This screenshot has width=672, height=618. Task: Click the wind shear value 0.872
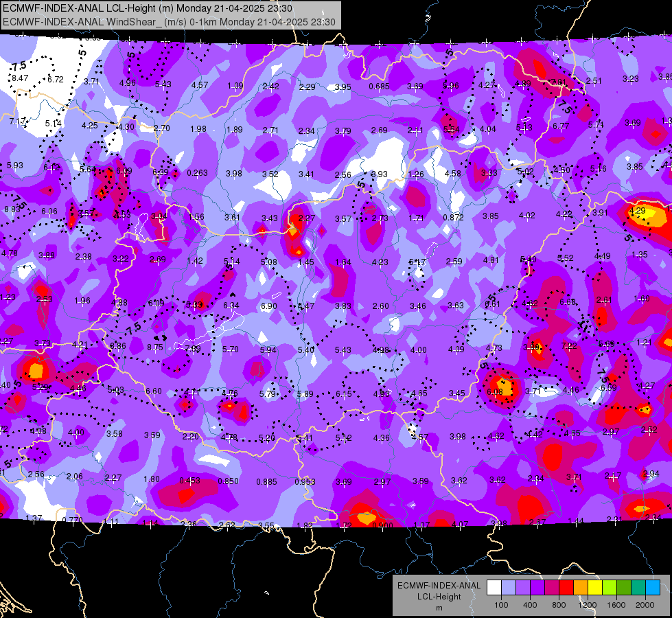coord(454,218)
